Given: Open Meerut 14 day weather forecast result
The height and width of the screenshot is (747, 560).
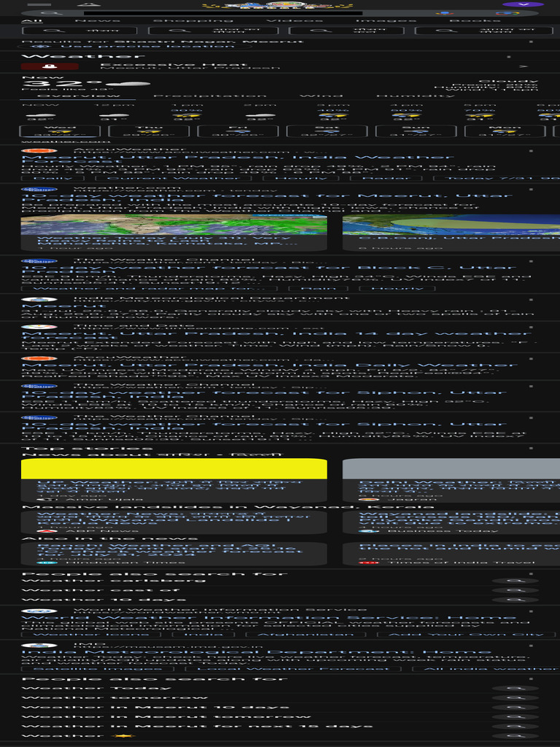Looking at the screenshot, I should coord(276,336).
